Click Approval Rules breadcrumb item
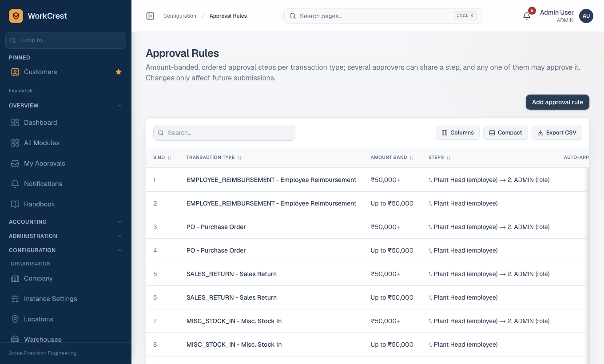Image resolution: width=604 pixels, height=364 pixels. click(x=228, y=16)
